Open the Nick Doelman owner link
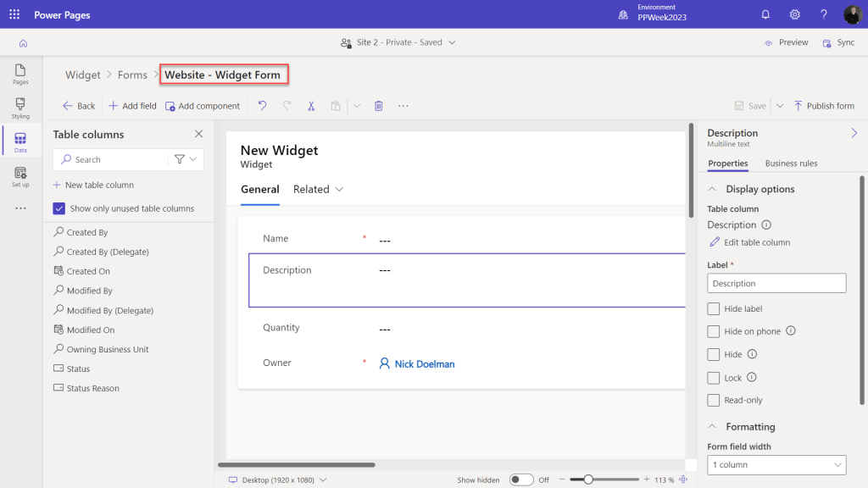The image size is (868, 488). [x=425, y=363]
